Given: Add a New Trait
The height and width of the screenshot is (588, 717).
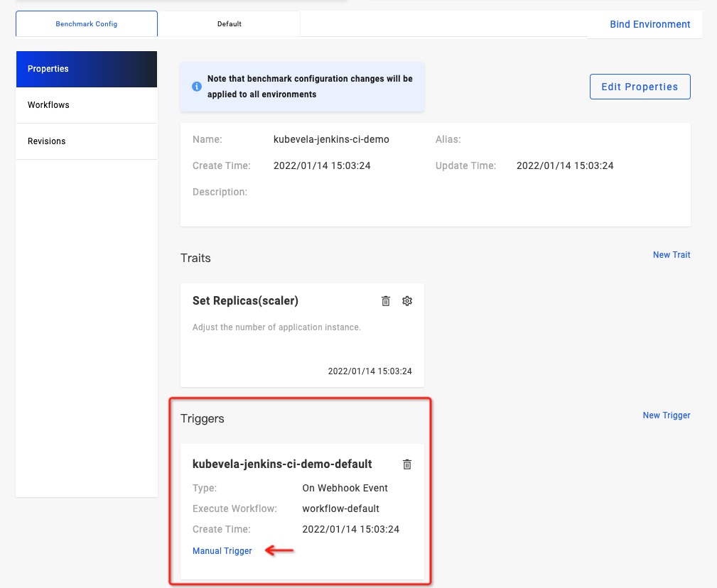Looking at the screenshot, I should click(x=672, y=255).
